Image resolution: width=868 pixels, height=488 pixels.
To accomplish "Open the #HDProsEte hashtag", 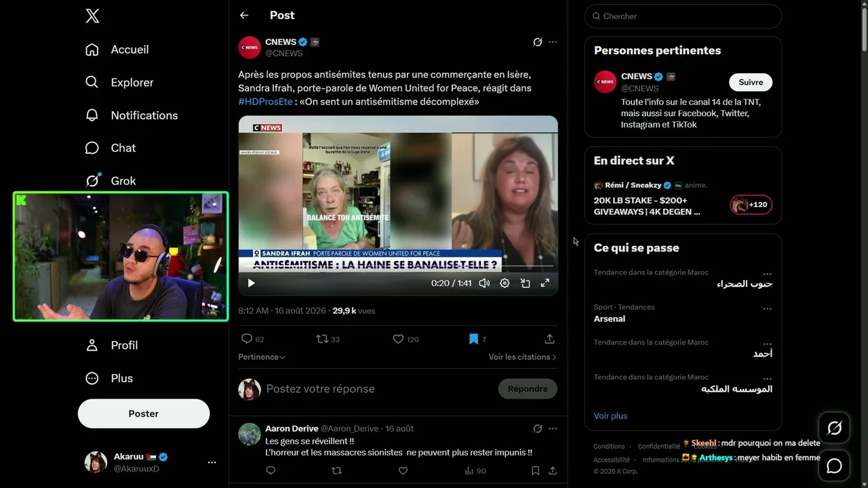I will point(265,102).
